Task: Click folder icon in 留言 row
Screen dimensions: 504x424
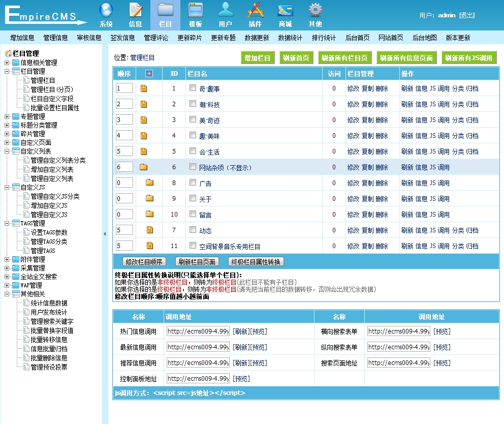Action: (149, 214)
